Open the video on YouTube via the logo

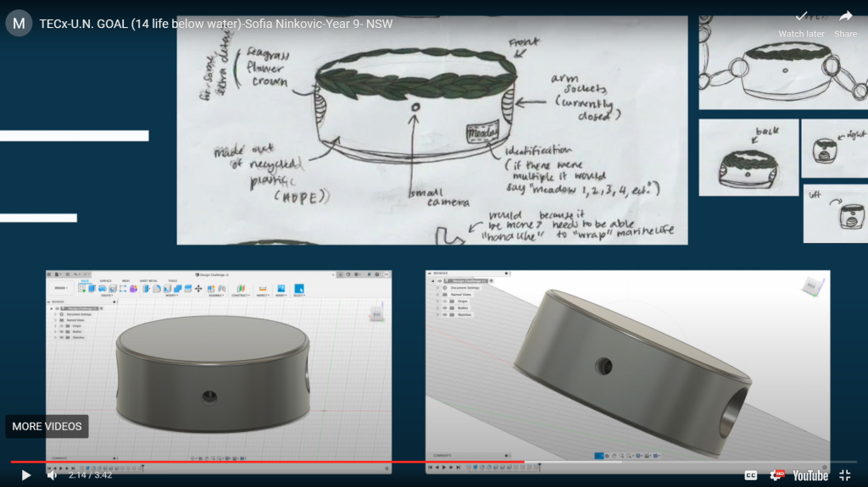tap(810, 475)
